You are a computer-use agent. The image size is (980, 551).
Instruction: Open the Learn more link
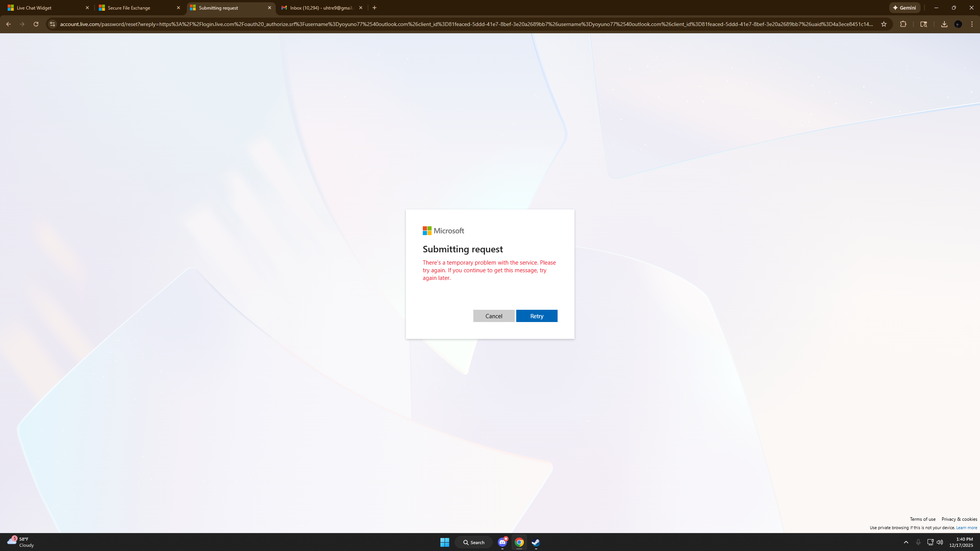click(x=966, y=528)
